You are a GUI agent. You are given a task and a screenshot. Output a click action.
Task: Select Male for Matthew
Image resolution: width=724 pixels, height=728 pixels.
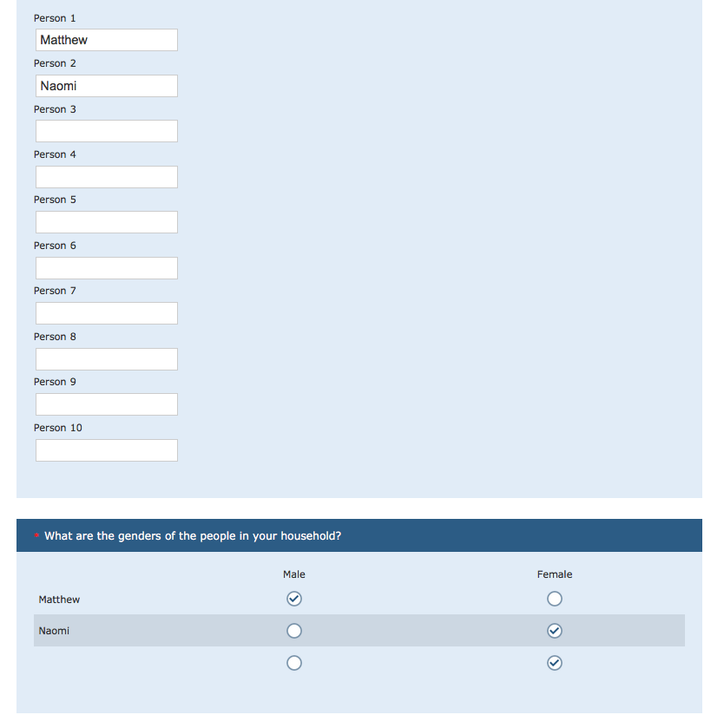[x=294, y=599]
